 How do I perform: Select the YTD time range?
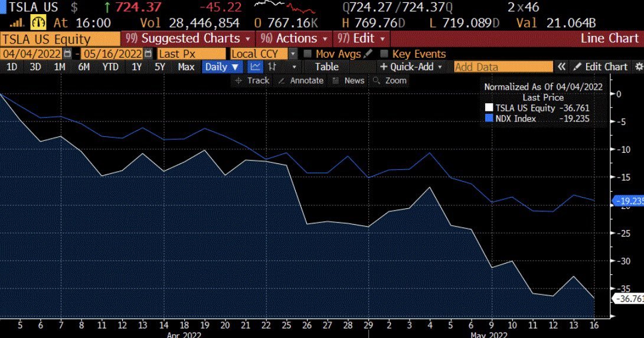[110, 67]
